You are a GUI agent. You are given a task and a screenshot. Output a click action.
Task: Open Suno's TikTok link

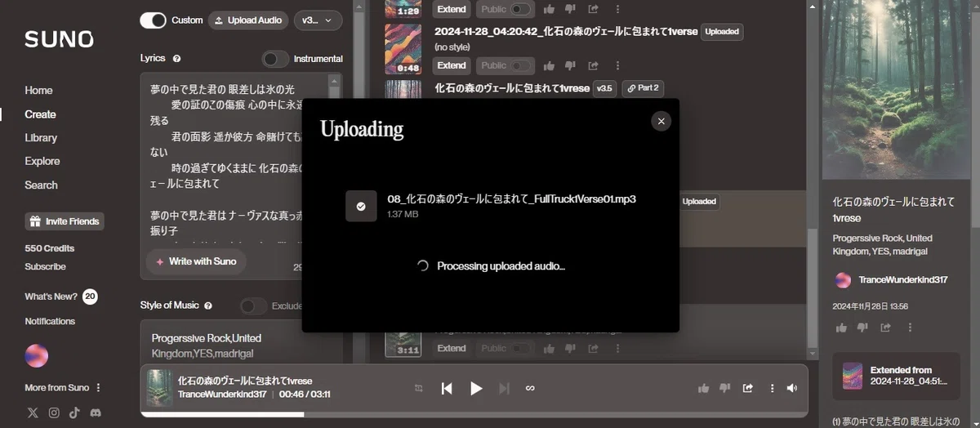point(74,412)
